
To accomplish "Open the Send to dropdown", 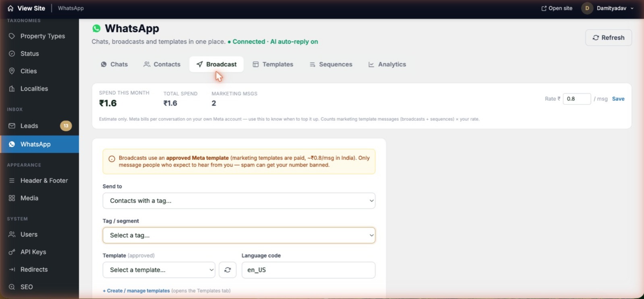I will 239,201.
